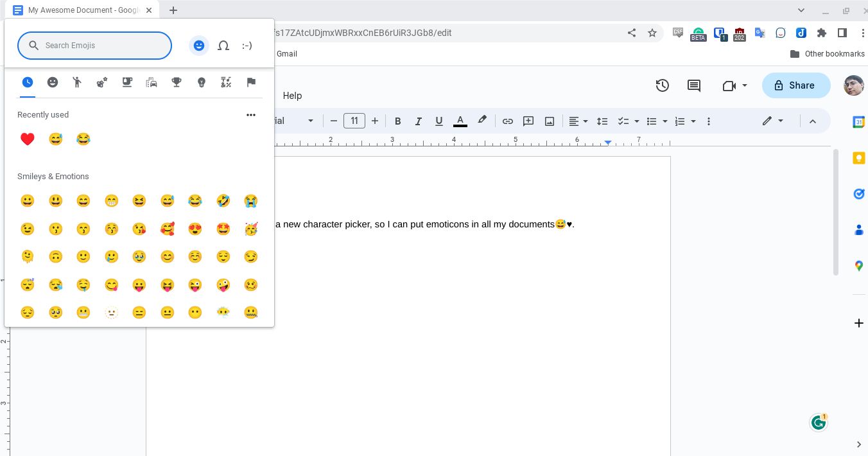Open version history in Google Docs
The width and height of the screenshot is (868, 456).
click(662, 85)
